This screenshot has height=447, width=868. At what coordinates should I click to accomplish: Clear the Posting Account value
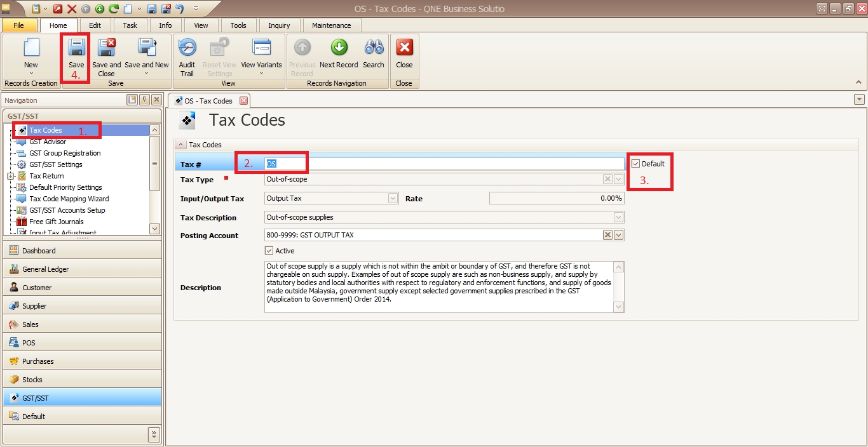(607, 235)
